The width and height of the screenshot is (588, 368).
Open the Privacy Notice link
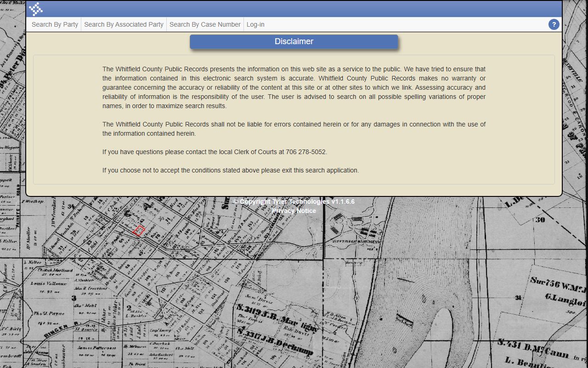click(294, 211)
